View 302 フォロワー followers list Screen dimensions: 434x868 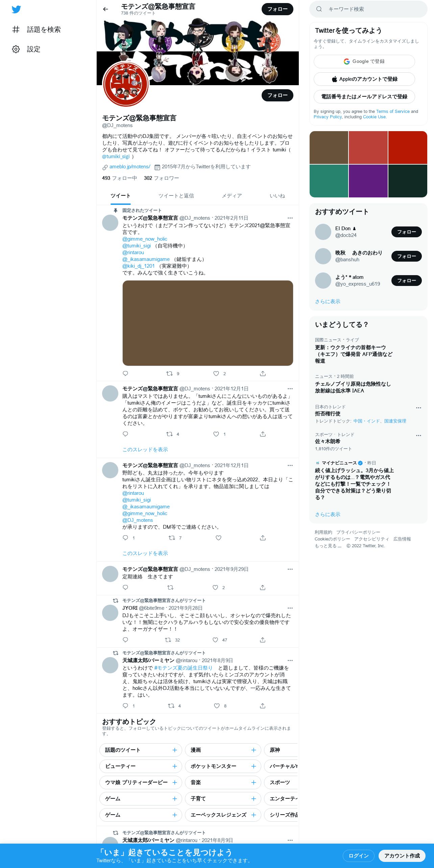tap(162, 178)
